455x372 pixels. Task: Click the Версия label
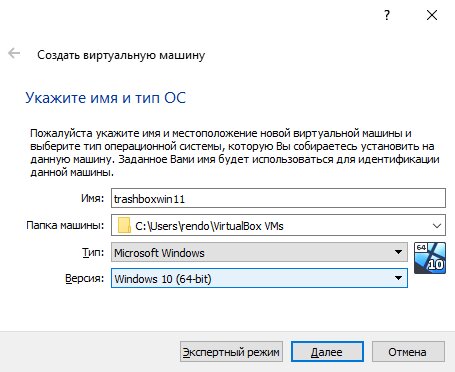[85, 278]
